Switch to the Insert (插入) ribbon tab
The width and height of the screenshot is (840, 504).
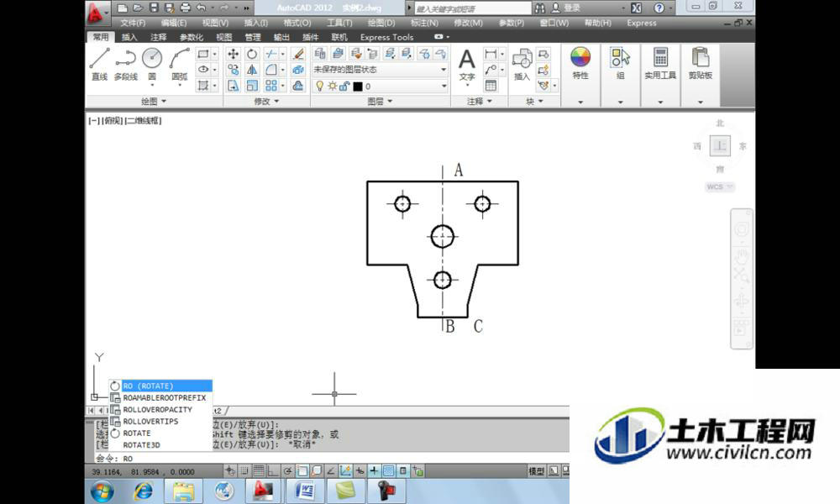coord(129,37)
